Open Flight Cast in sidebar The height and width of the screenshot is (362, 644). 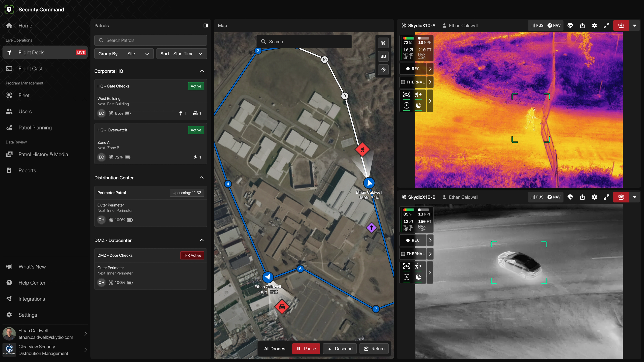[x=45, y=68]
